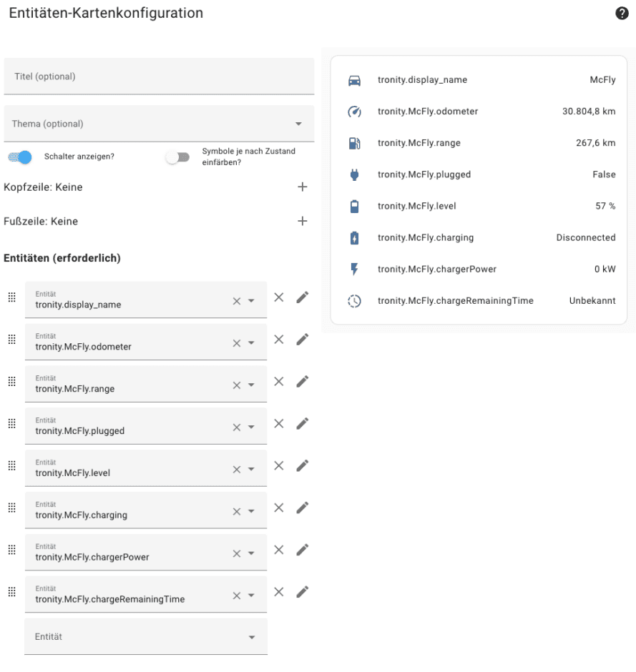Enable 'Symbole je nach Zustand einfärben?' toggle
Viewport: 636px width, 672px height.
[177, 157]
